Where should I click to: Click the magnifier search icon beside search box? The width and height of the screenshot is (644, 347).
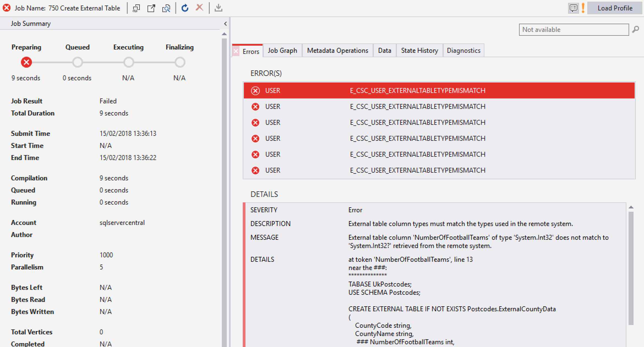(635, 29)
